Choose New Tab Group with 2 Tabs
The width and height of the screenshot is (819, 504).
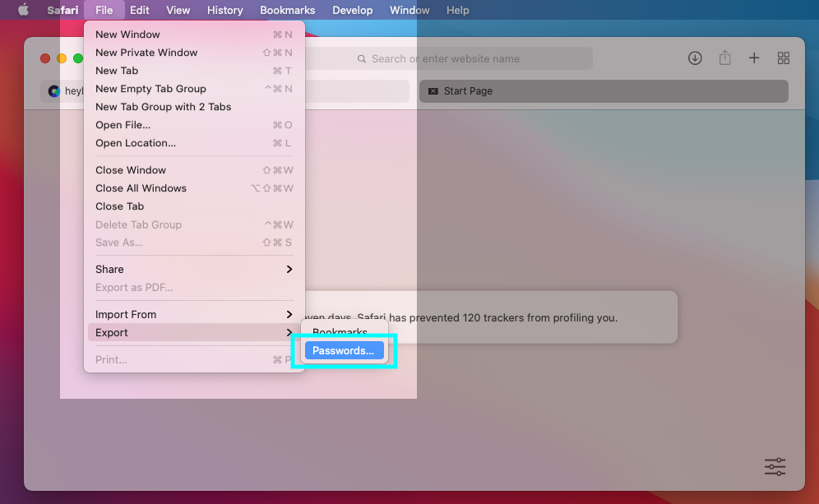coord(194,107)
